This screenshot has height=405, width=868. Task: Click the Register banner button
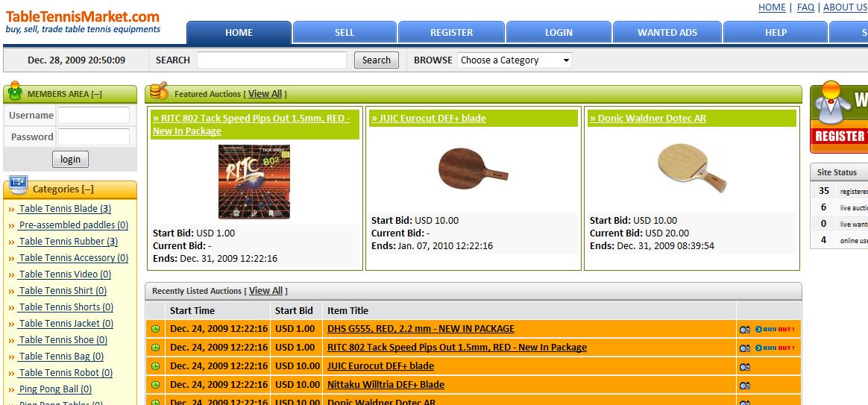point(839,136)
